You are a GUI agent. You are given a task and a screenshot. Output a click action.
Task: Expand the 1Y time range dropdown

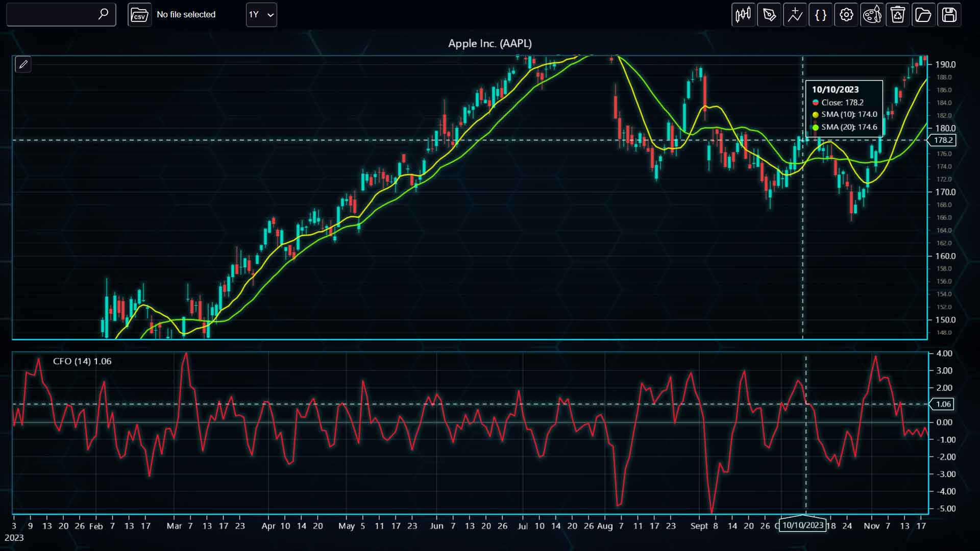click(261, 15)
